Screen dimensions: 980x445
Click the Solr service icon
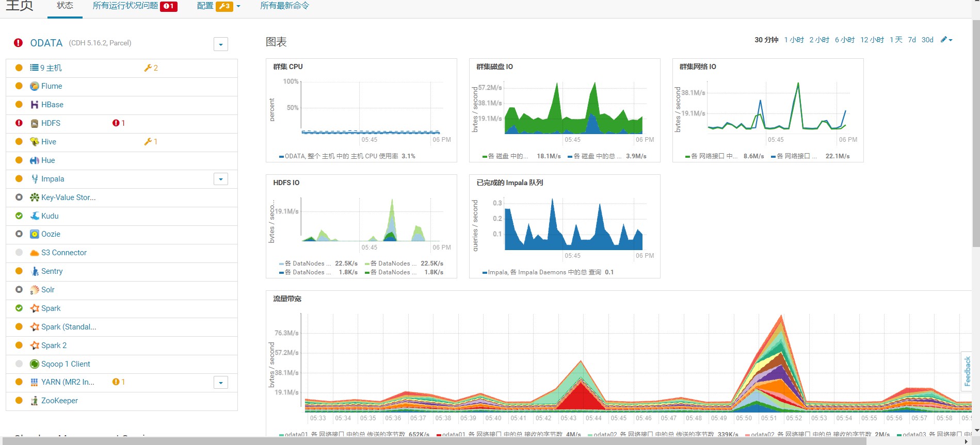[x=35, y=290]
